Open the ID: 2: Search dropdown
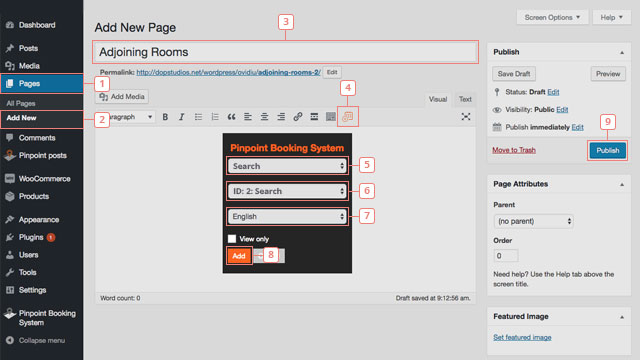640x360 pixels. (287, 191)
